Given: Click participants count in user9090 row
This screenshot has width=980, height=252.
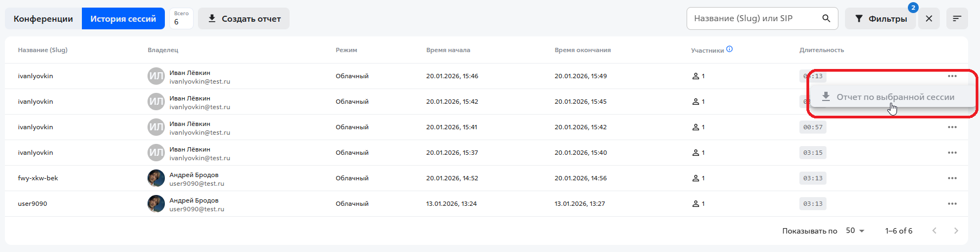Looking at the screenshot, I should pyautogui.click(x=699, y=204).
